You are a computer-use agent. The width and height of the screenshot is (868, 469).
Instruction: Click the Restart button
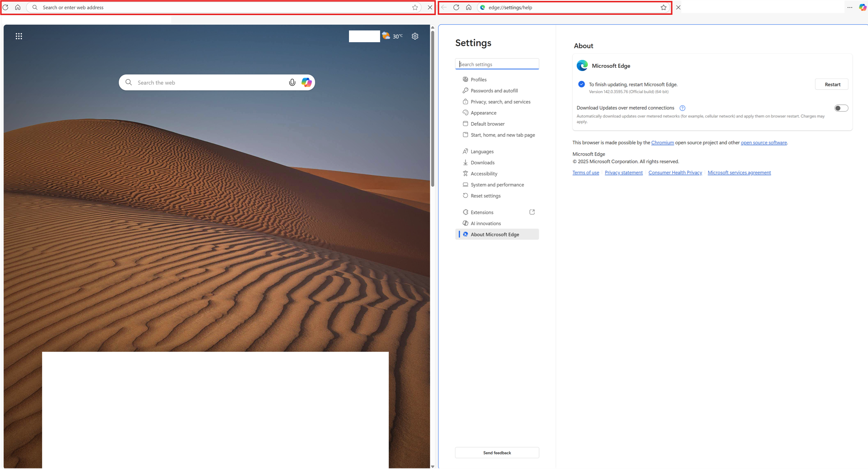click(x=832, y=84)
